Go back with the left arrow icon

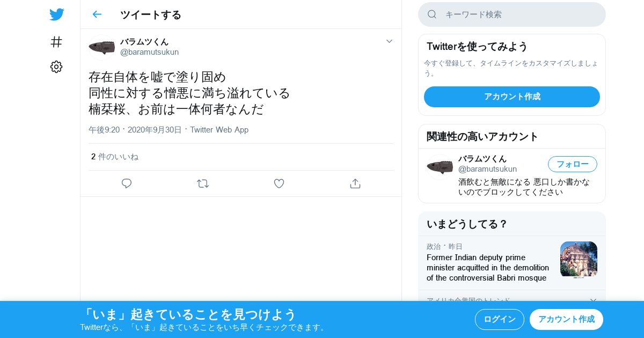(x=97, y=14)
